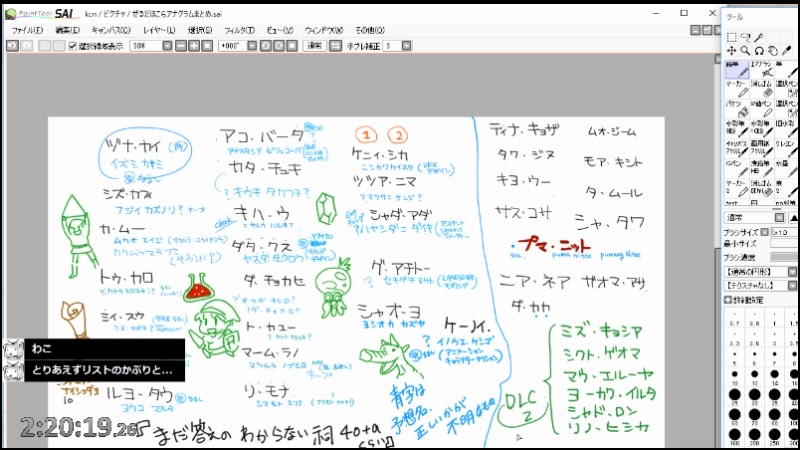Click the brush size x1.0 slider field
Image resolution: width=800 pixels, height=450 pixels.
785,232
